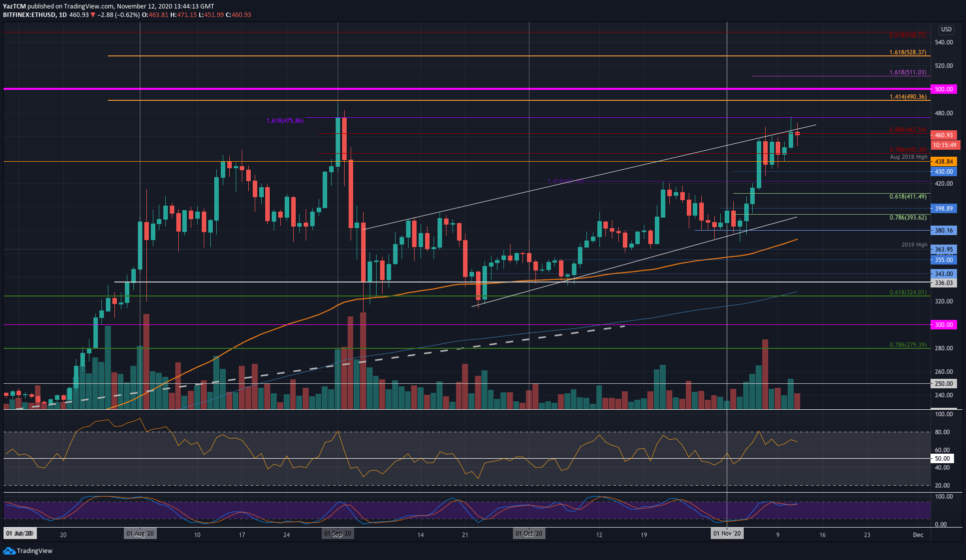
Task: Select the magenta 300.00 price label
Action: [944, 325]
